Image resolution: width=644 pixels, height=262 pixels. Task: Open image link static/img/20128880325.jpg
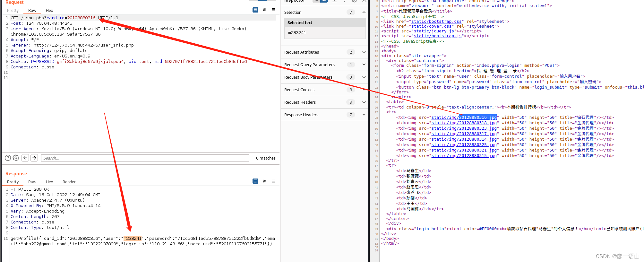pyautogui.click(x=464, y=145)
